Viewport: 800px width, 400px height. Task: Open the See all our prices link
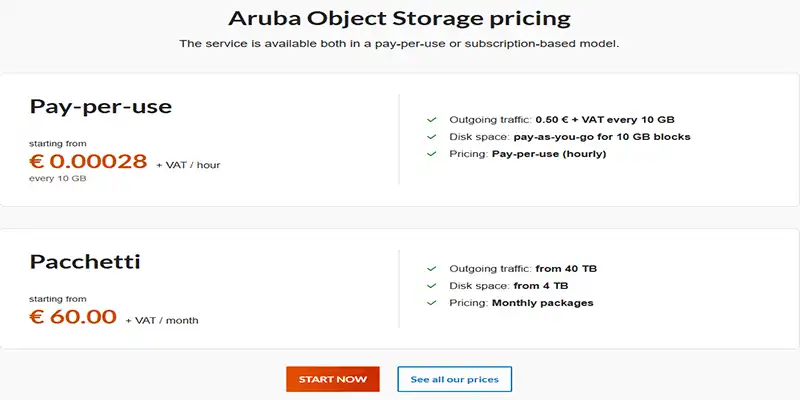tap(454, 380)
